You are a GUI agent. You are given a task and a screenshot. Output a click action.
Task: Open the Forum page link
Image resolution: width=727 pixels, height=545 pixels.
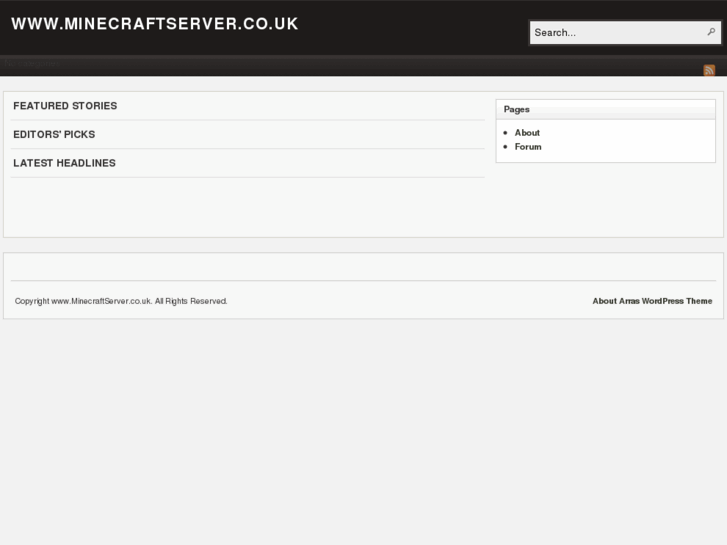pos(528,147)
